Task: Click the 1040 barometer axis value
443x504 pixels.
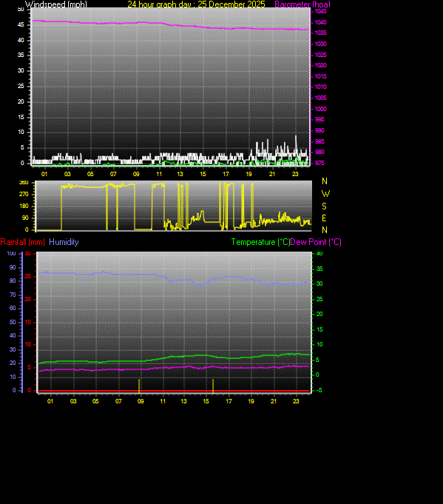Action: click(320, 22)
